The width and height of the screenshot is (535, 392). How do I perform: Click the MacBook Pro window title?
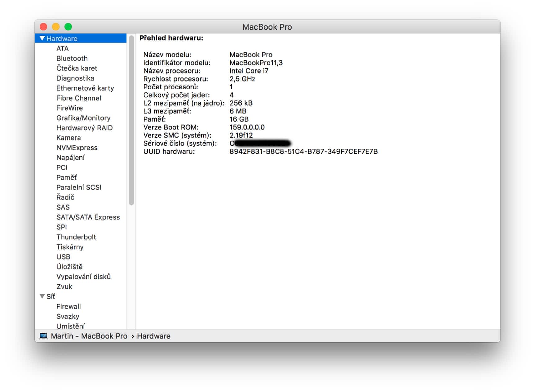coord(267,27)
